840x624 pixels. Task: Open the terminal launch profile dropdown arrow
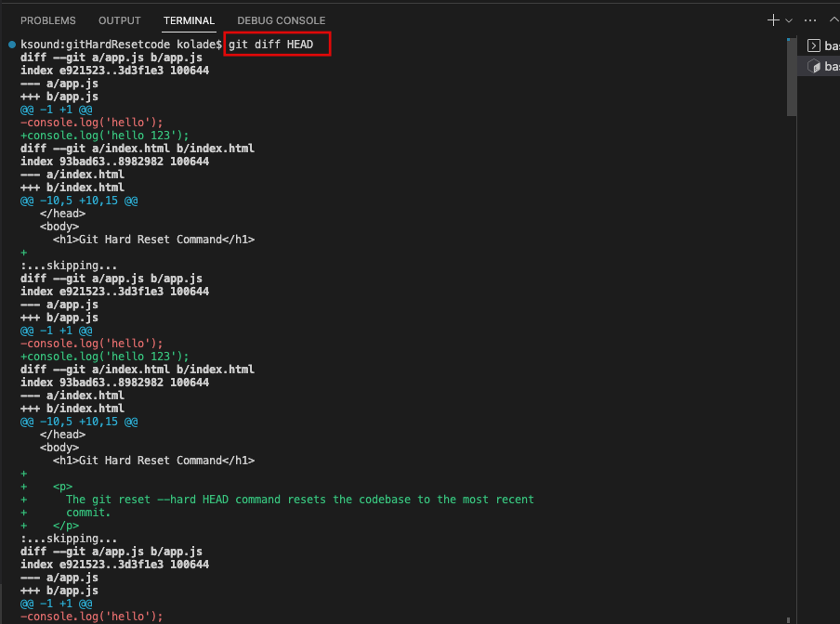[789, 20]
